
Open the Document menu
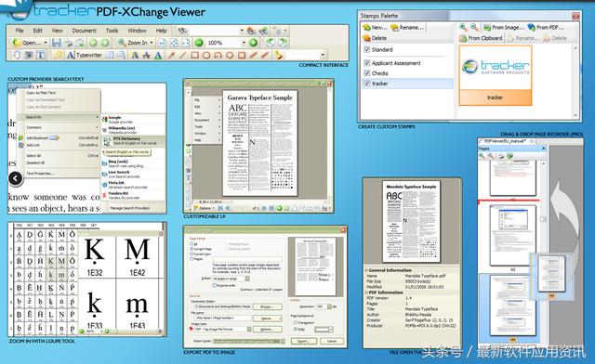click(x=85, y=31)
